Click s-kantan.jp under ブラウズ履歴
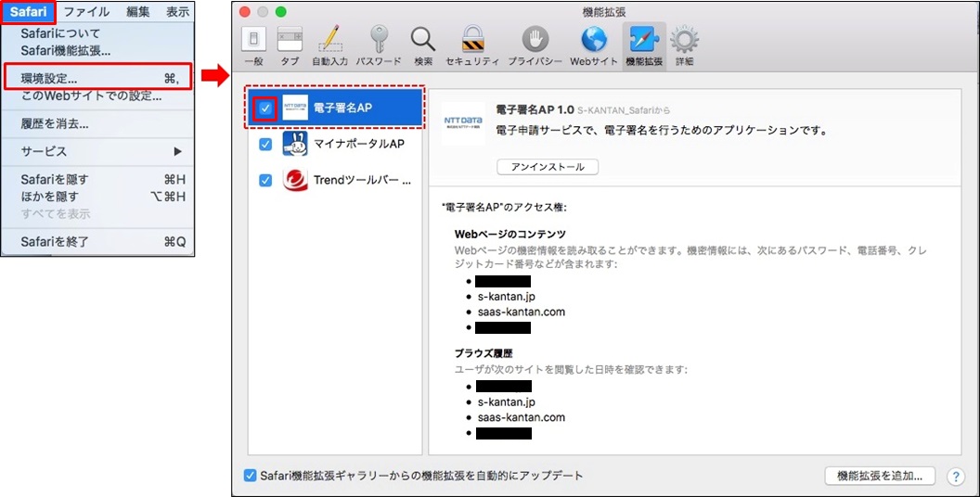 coord(507,402)
